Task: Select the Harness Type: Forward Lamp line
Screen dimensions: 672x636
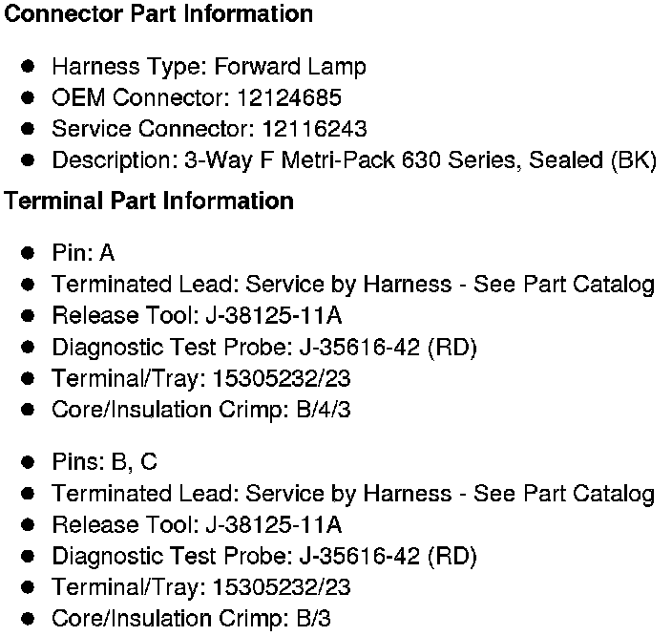Action: (208, 67)
